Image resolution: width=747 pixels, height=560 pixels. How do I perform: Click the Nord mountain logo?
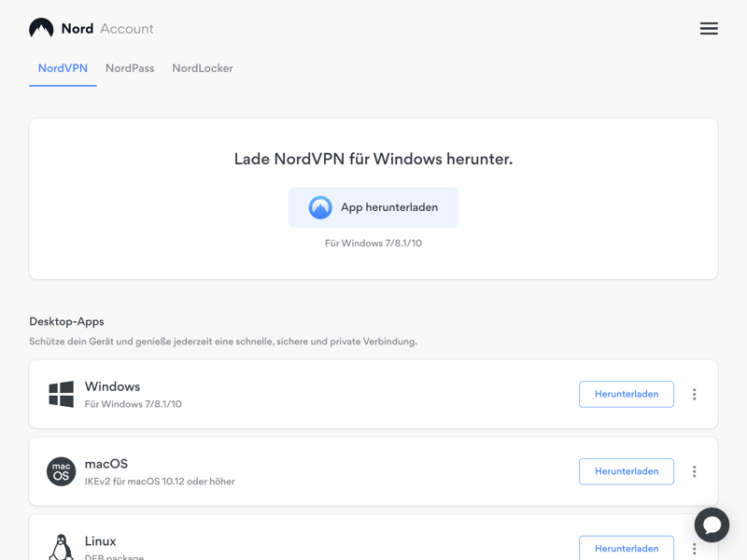click(41, 28)
